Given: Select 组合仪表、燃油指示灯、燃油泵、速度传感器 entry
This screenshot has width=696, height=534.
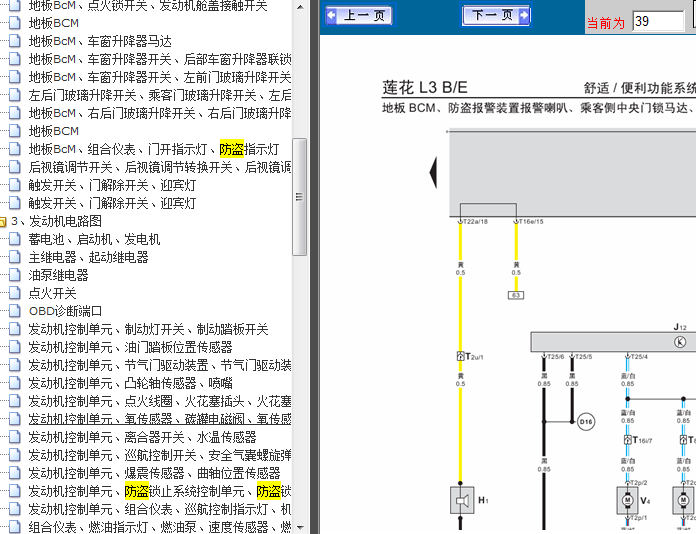Looking at the screenshot, I should point(160,527).
